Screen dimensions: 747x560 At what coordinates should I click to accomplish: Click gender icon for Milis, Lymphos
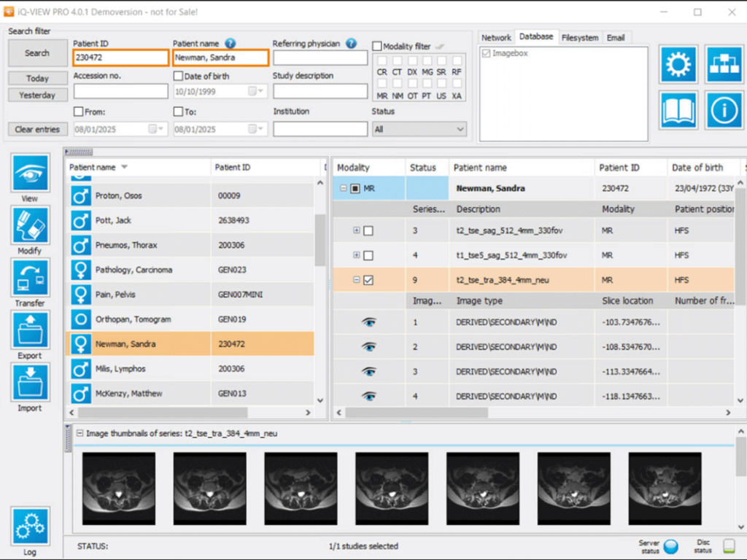(81, 368)
